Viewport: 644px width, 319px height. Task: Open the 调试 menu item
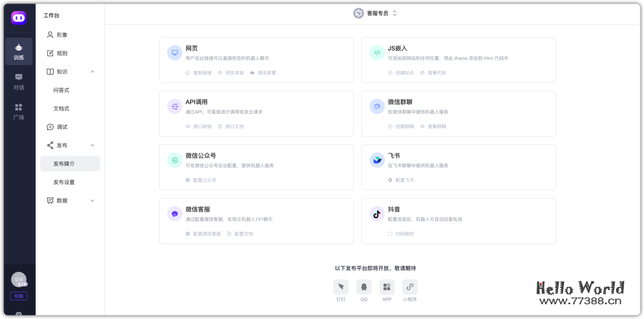click(70, 127)
